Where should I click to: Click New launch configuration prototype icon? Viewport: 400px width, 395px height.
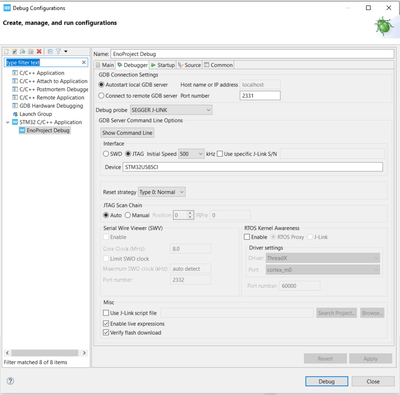click(x=14, y=51)
